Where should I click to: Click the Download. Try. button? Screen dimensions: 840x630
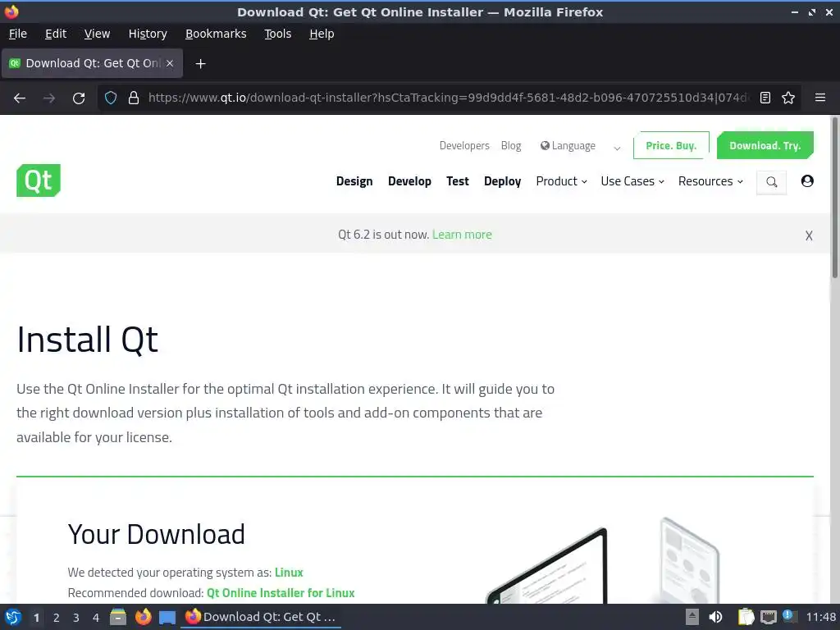(765, 145)
